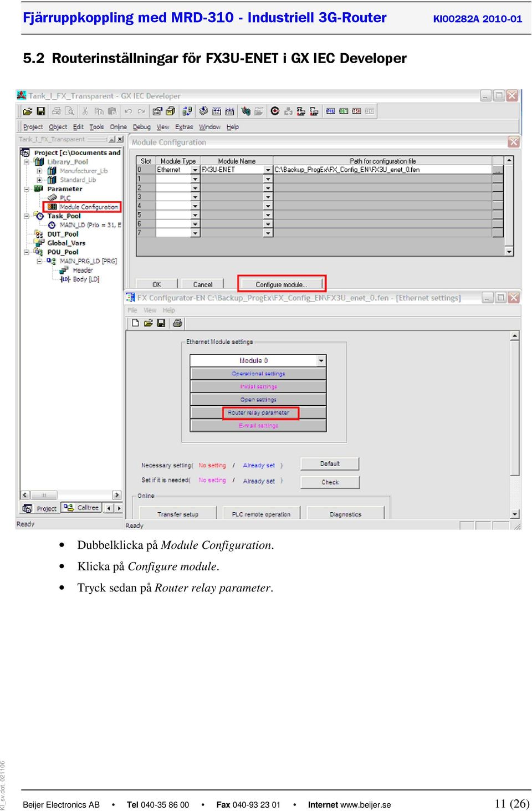This screenshot has height=811, width=532.
Task: Open the Online menu
Action: tap(118, 127)
